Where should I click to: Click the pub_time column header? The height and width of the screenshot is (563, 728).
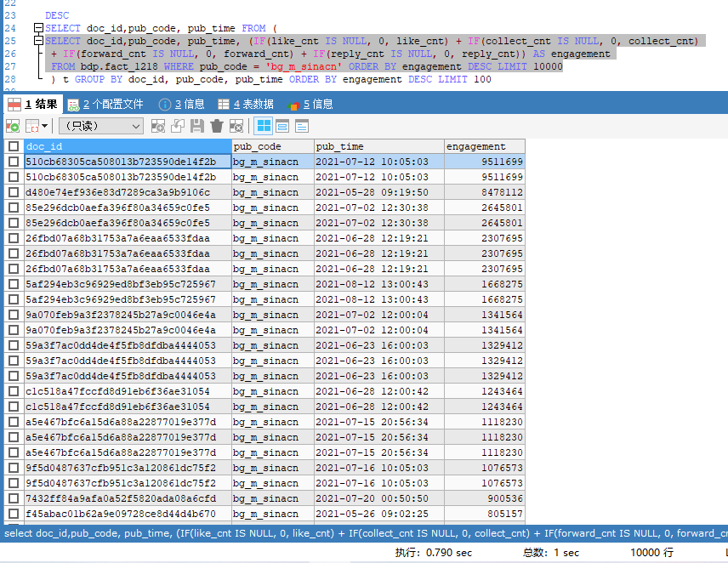click(x=378, y=146)
